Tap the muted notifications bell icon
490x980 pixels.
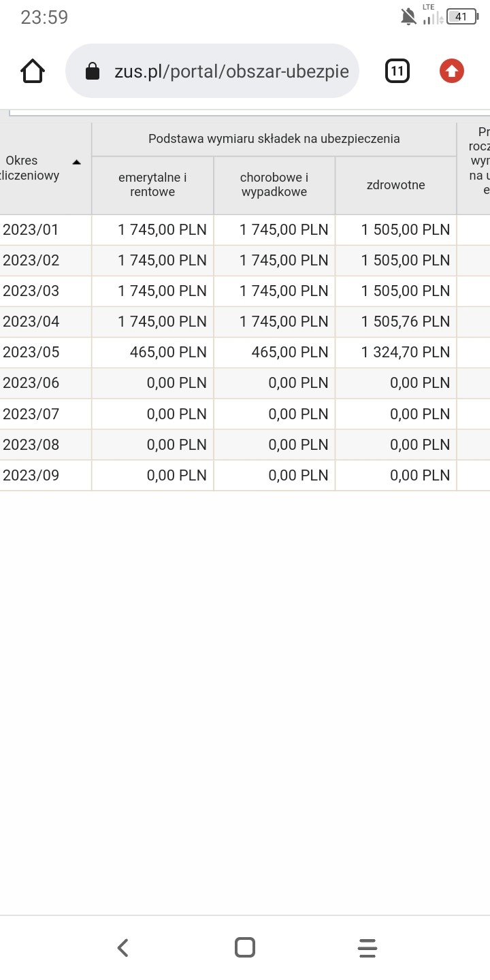pyautogui.click(x=408, y=17)
